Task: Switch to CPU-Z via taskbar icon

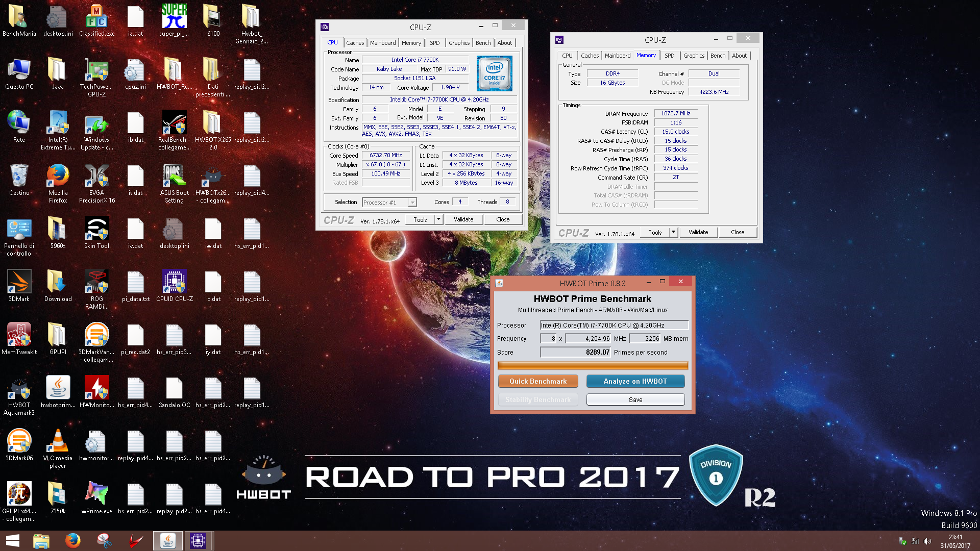Action: point(198,541)
